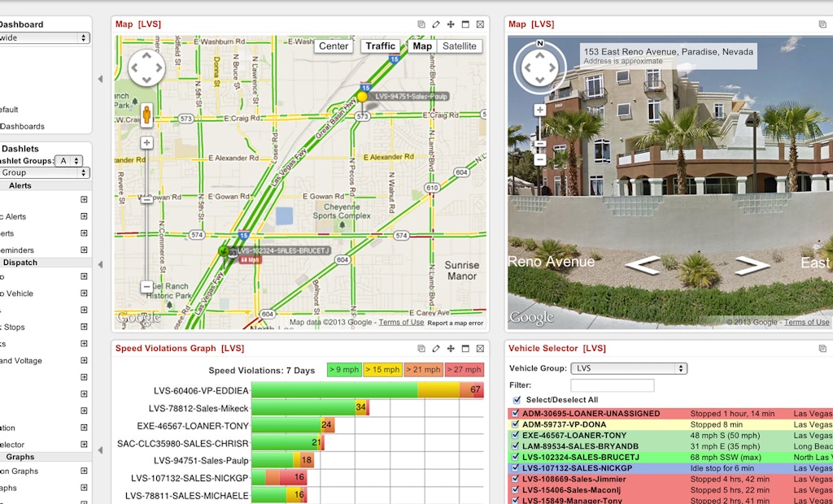The width and height of the screenshot is (833, 504).
Task: Click the Center button on the map
Action: pos(334,46)
